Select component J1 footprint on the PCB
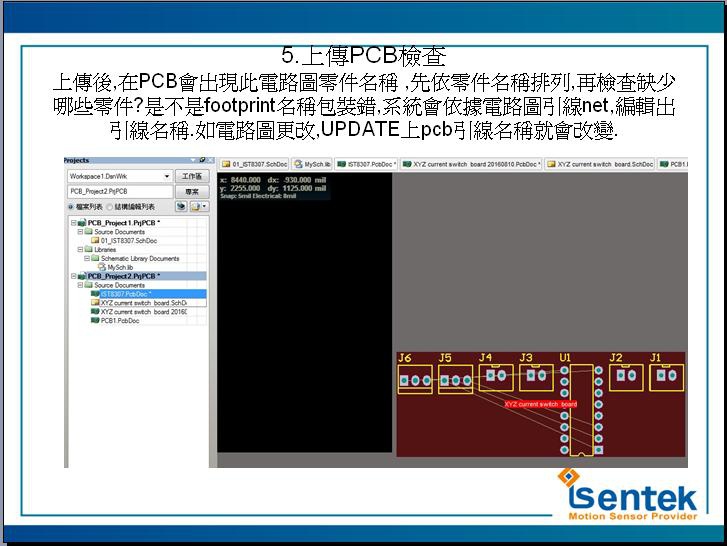Viewport: 727px width, 546px height. click(666, 378)
